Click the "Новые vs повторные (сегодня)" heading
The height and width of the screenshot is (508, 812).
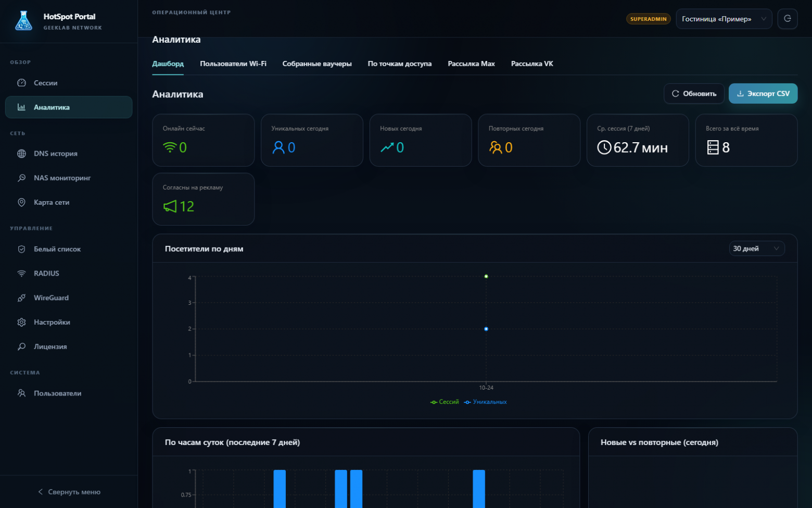[659, 442]
